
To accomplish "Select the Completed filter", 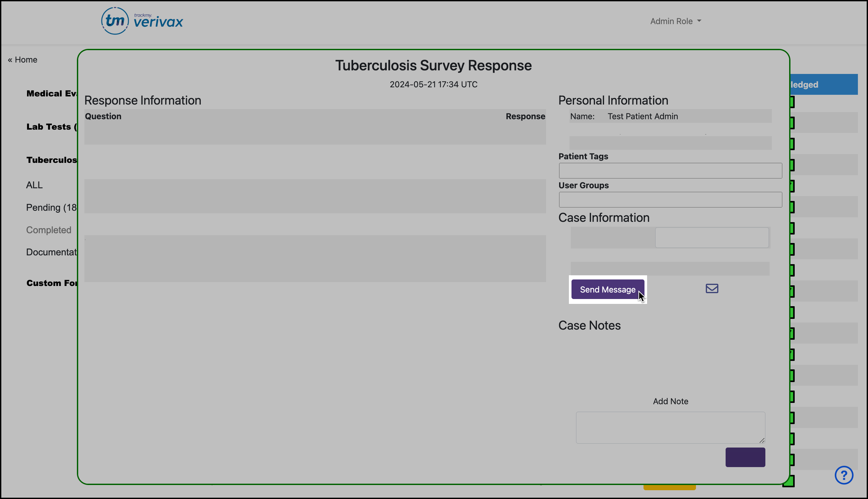I will tap(49, 230).
